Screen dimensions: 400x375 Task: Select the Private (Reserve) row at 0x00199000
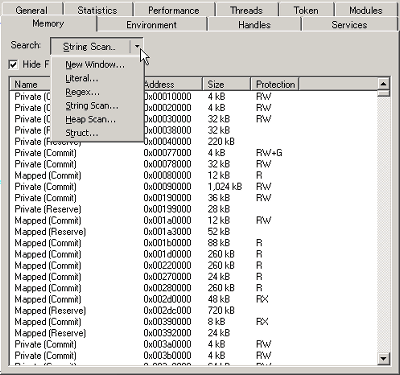pos(194,209)
